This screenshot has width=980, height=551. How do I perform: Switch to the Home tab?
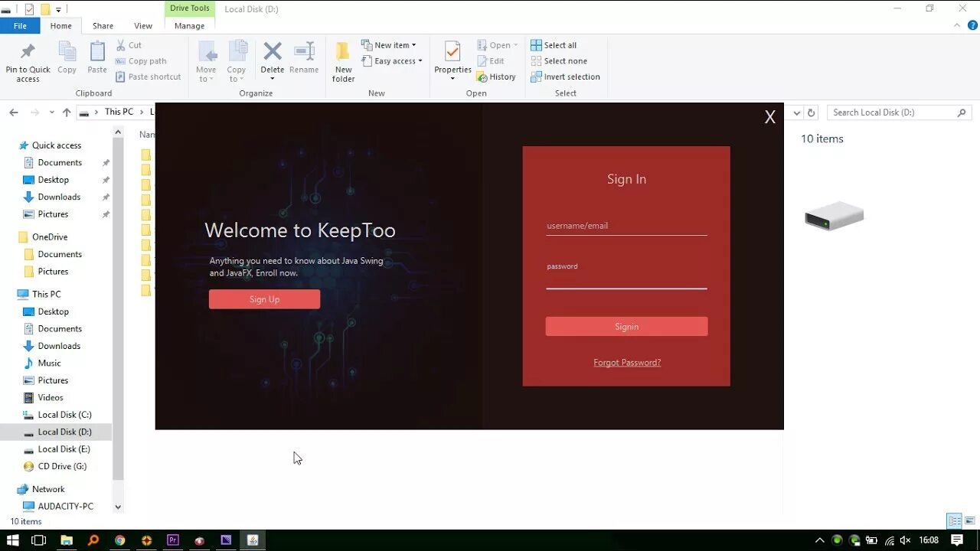(61, 26)
